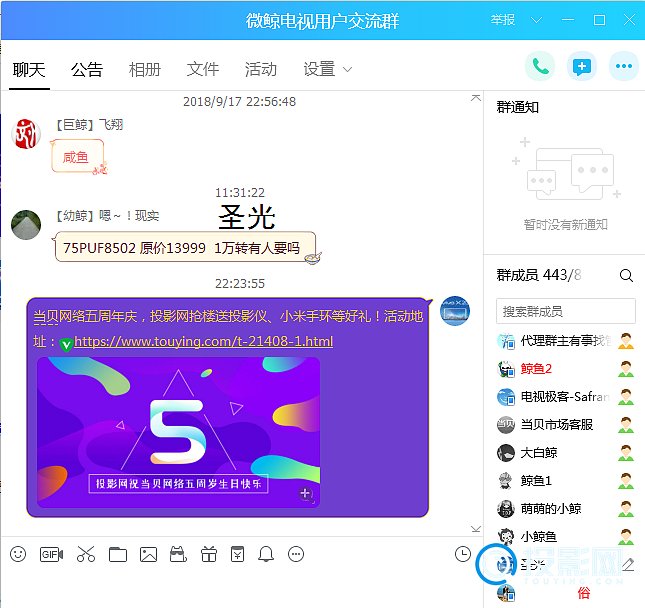Click the bell notification icon in toolbar

click(266, 554)
